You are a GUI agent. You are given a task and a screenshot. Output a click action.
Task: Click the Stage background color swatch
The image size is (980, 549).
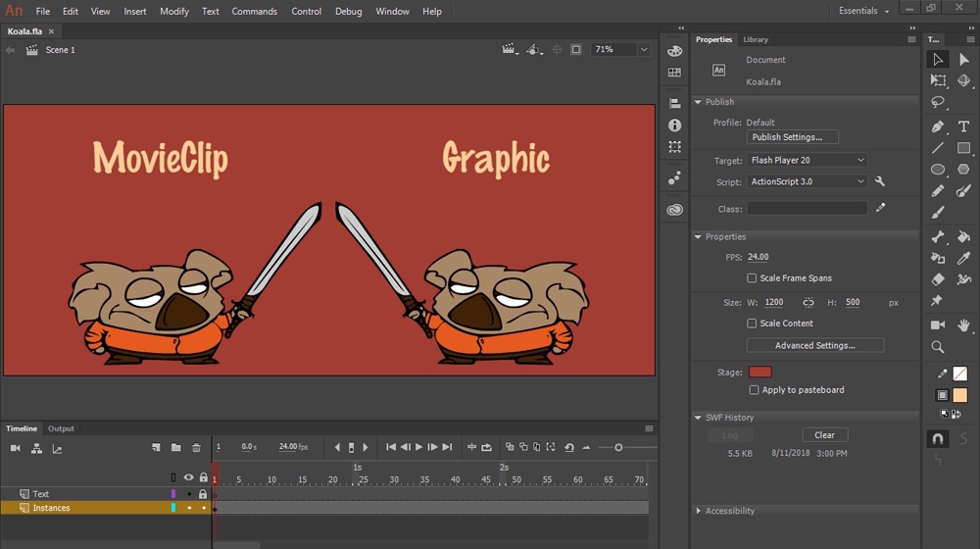760,372
